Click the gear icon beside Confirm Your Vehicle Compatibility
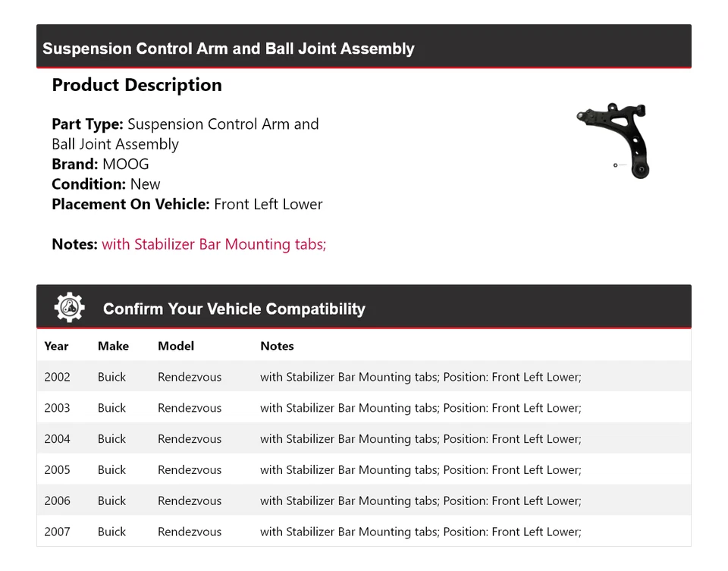This screenshot has width=728, height=571. click(x=69, y=307)
